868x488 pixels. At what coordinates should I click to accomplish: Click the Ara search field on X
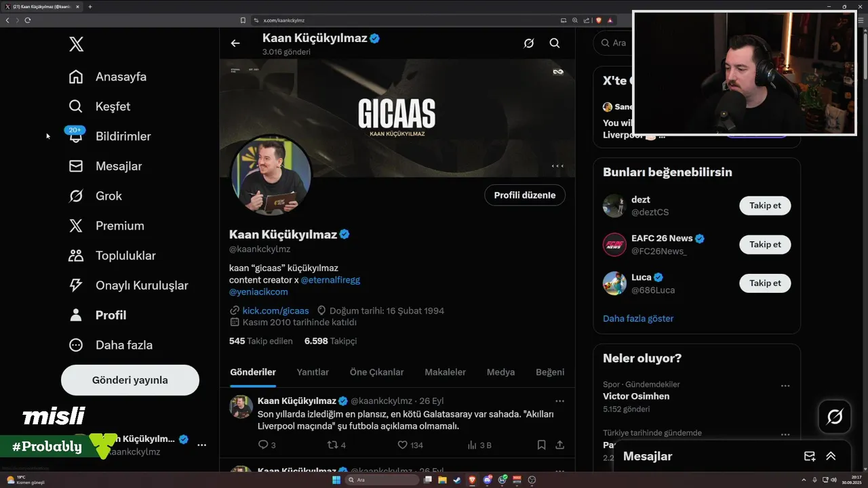pyautogui.click(x=614, y=43)
